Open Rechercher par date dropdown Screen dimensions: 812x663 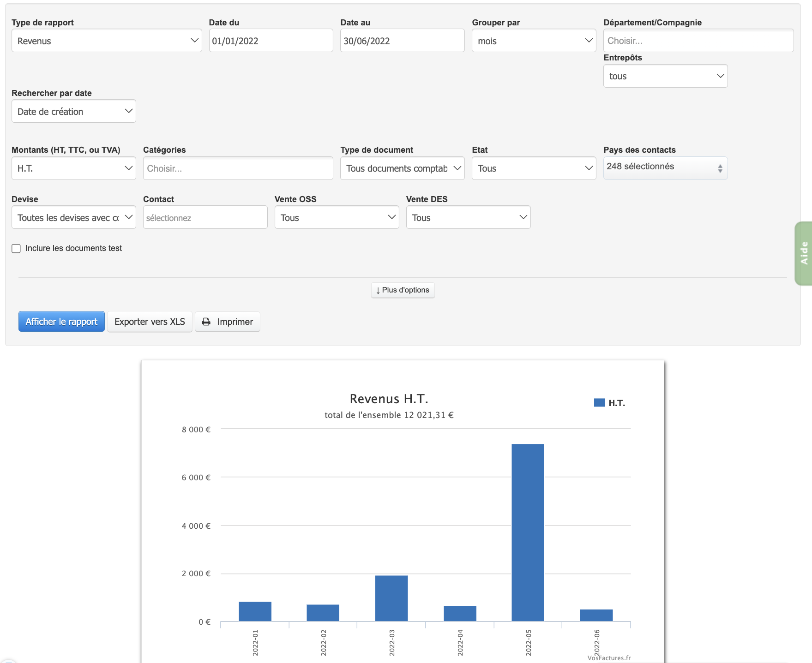click(74, 111)
